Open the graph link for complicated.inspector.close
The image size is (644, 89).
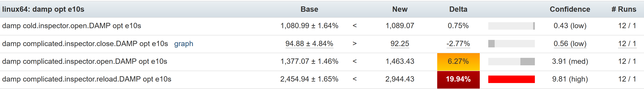pyautogui.click(x=184, y=44)
